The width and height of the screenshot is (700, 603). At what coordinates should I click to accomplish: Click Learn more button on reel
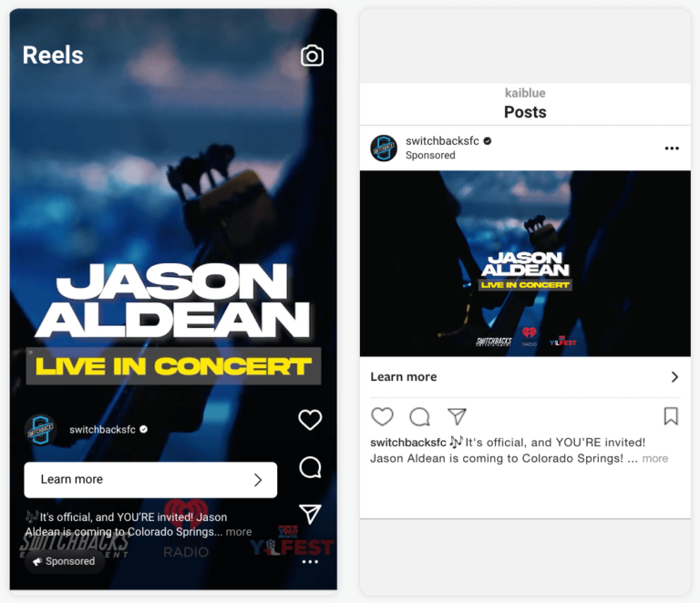[150, 480]
